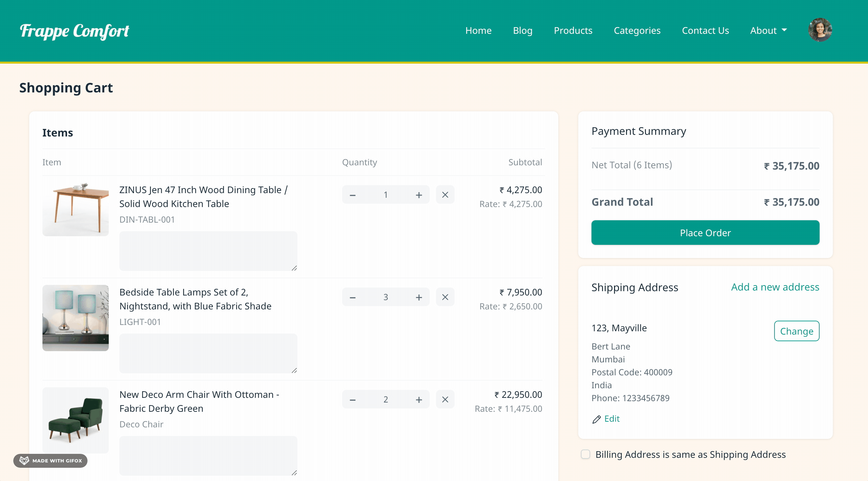This screenshot has height=481, width=868.
Task: Click subtotal ₹ 22,950.00
Action: point(518,395)
